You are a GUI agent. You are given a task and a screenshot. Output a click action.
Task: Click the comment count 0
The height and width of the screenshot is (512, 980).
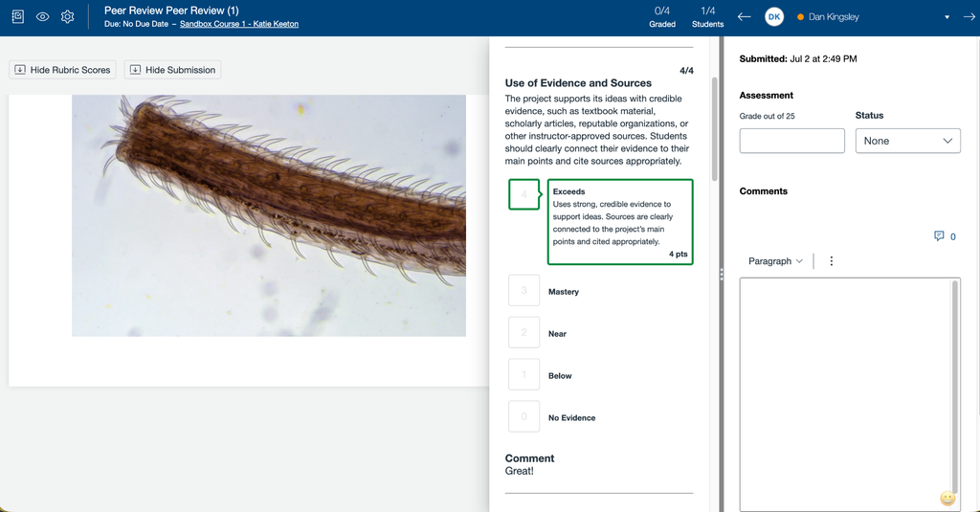click(x=952, y=236)
